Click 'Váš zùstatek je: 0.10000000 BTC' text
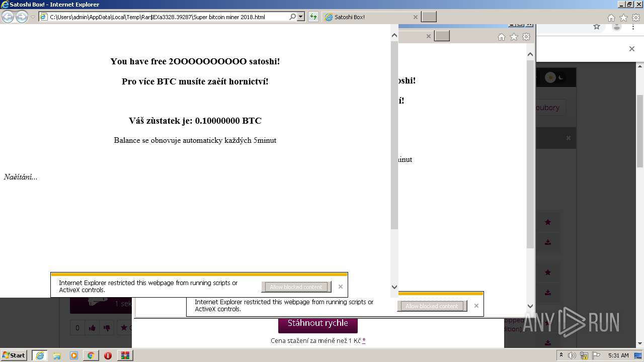The width and height of the screenshot is (644, 362). pos(195,121)
